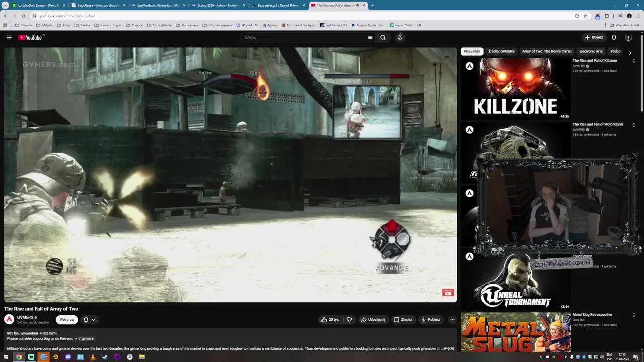Open the options menu for the Motorstorm video
Screen dimensions: 644x362
click(x=634, y=125)
